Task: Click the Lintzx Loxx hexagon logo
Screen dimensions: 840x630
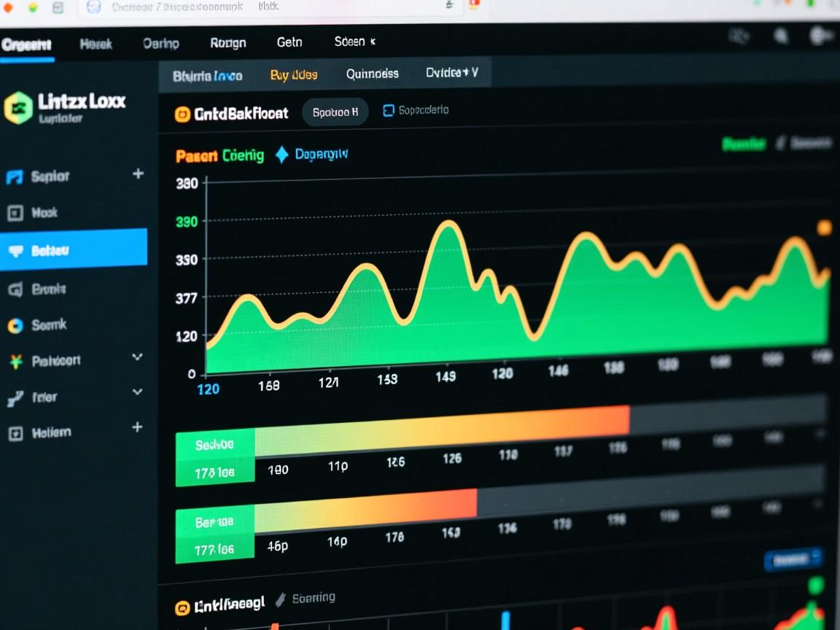Action: 18,108
